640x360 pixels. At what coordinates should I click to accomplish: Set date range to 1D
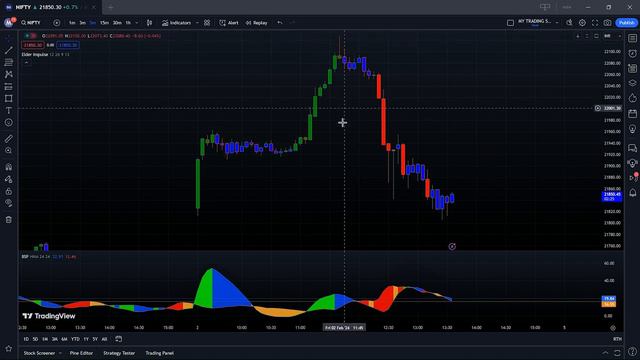(x=26, y=339)
